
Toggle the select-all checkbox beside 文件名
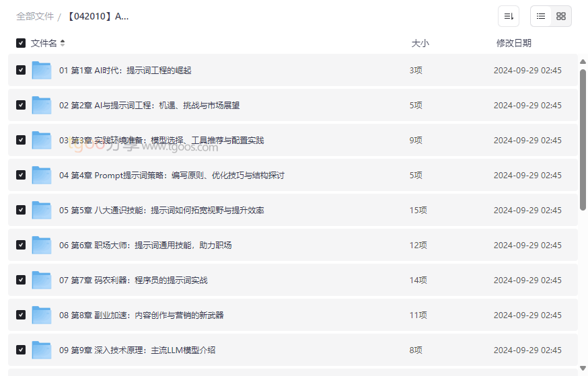(x=21, y=43)
